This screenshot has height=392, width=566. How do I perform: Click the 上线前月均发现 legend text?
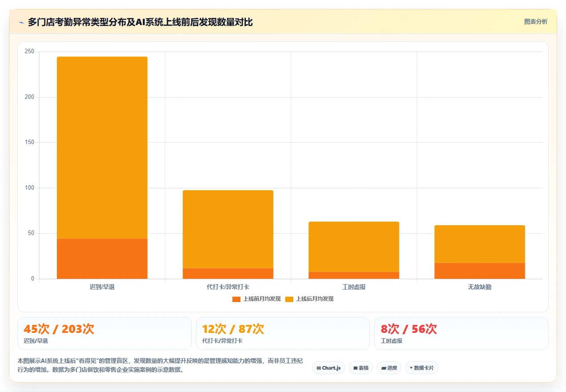(x=262, y=299)
